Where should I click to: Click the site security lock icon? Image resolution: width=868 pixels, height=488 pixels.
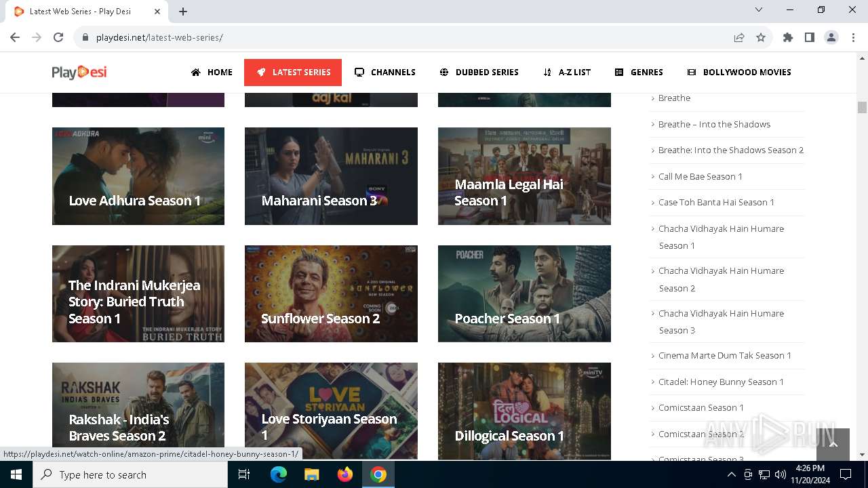point(85,37)
